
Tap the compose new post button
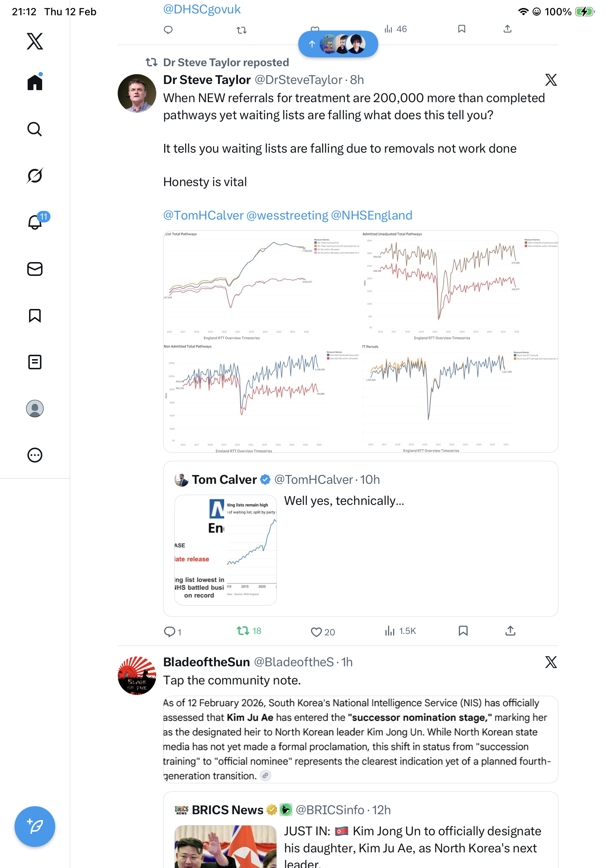[35, 827]
